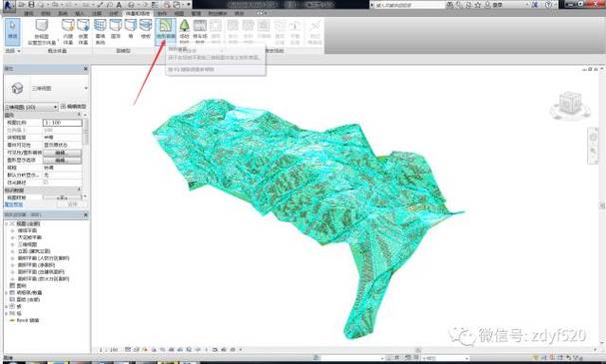Select Floor by Face (楼板) tool
Viewport: 606px width, 364px height.
click(x=146, y=29)
